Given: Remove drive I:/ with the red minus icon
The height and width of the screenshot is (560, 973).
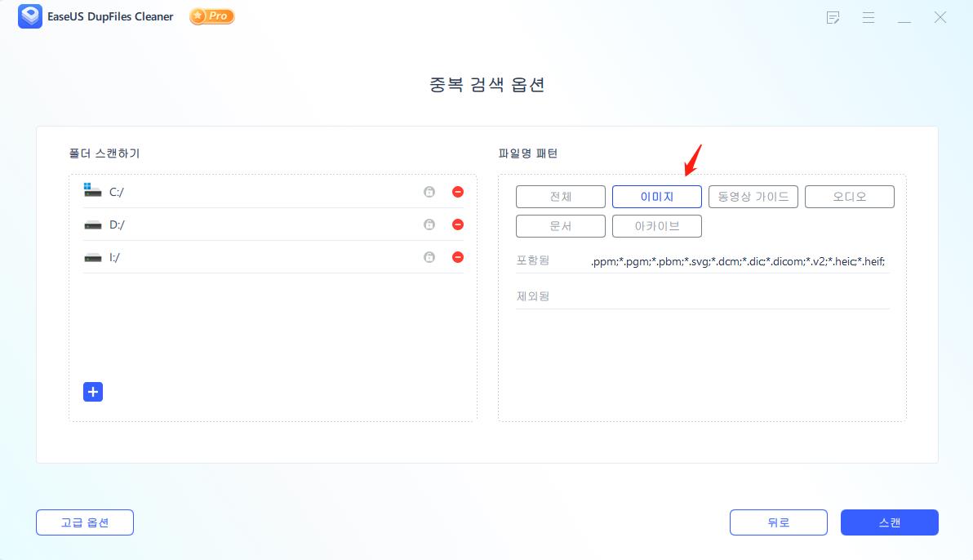Looking at the screenshot, I should click(x=457, y=256).
